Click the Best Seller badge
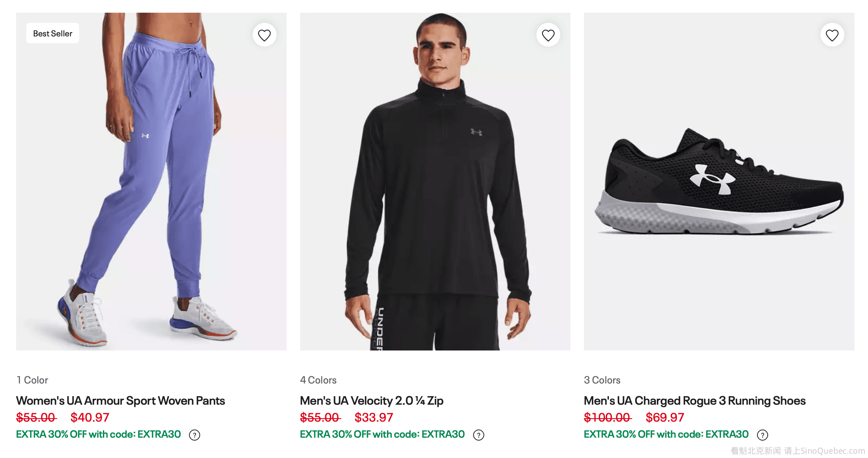Viewport: 868px width, 458px height. [x=53, y=33]
